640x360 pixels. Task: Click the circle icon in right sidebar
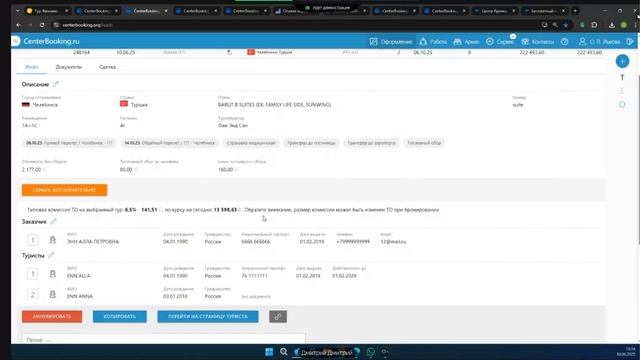[622, 104]
